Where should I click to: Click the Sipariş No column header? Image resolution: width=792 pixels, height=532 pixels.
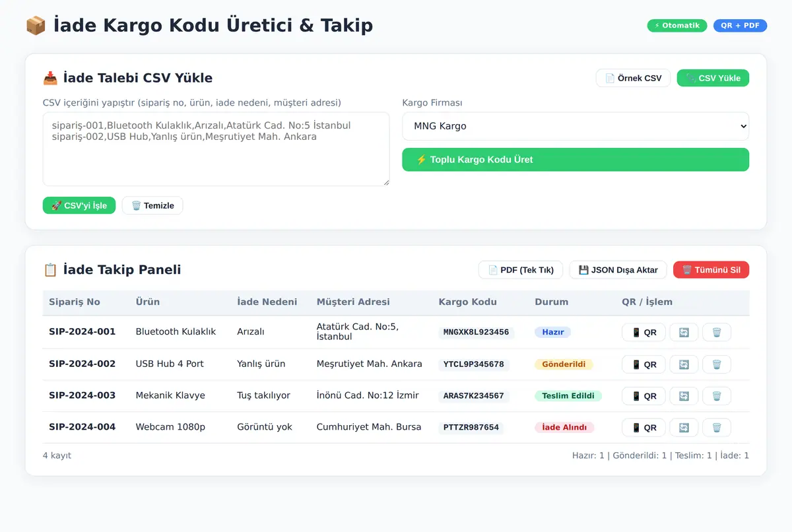(x=75, y=302)
